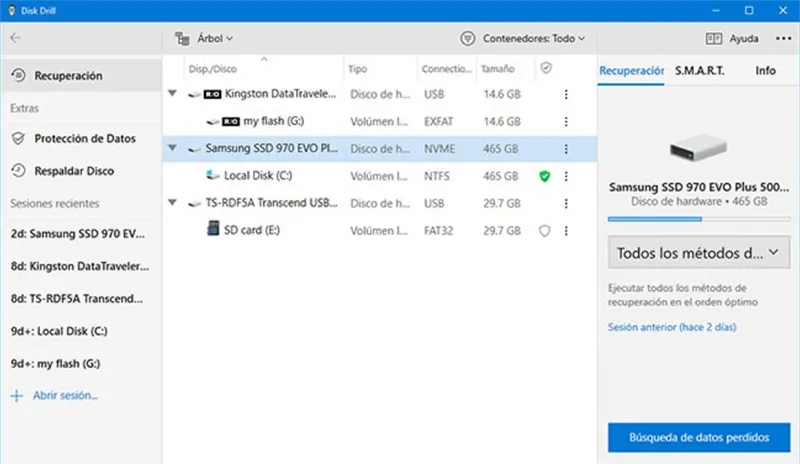The width and height of the screenshot is (800, 464).
Task: Open recent session 8d: TS-RDF5A Transcend
Action: pyautogui.click(x=77, y=299)
